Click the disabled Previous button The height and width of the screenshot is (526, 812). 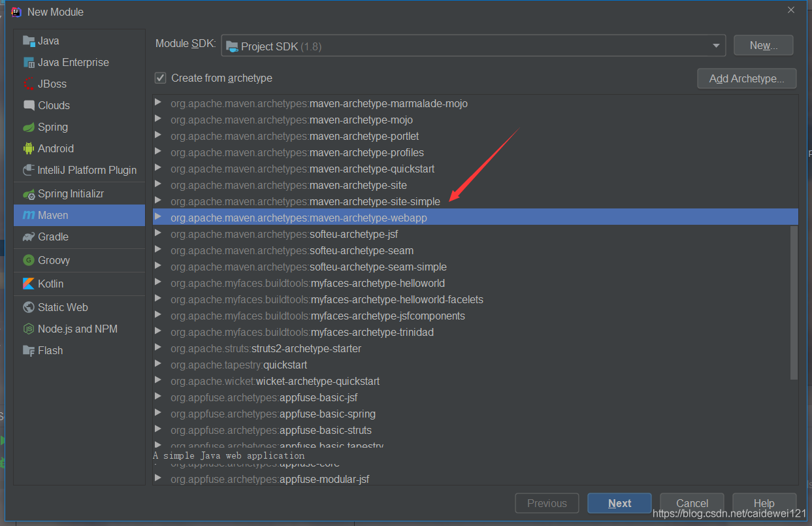point(547,503)
